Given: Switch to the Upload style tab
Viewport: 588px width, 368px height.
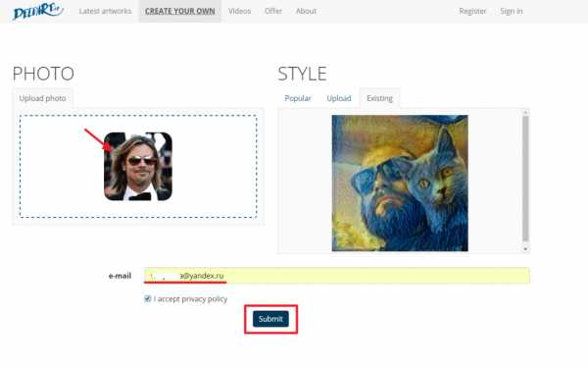Looking at the screenshot, I should tap(339, 98).
